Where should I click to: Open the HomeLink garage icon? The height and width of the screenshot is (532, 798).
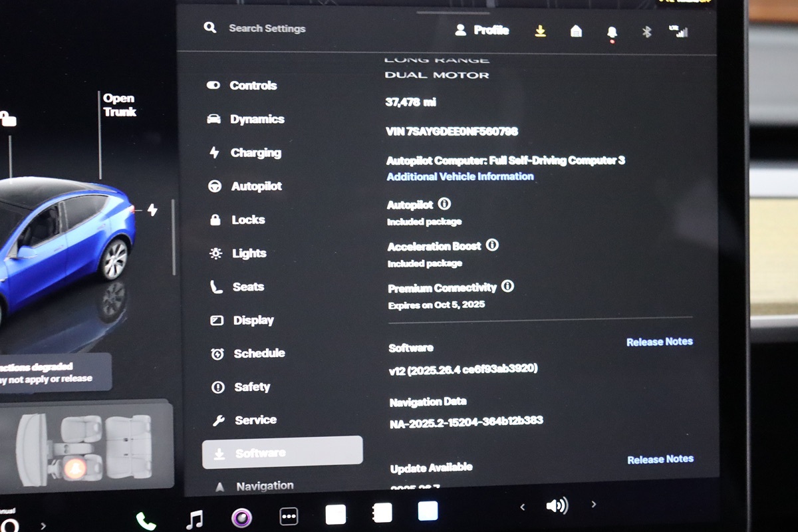coord(577,31)
